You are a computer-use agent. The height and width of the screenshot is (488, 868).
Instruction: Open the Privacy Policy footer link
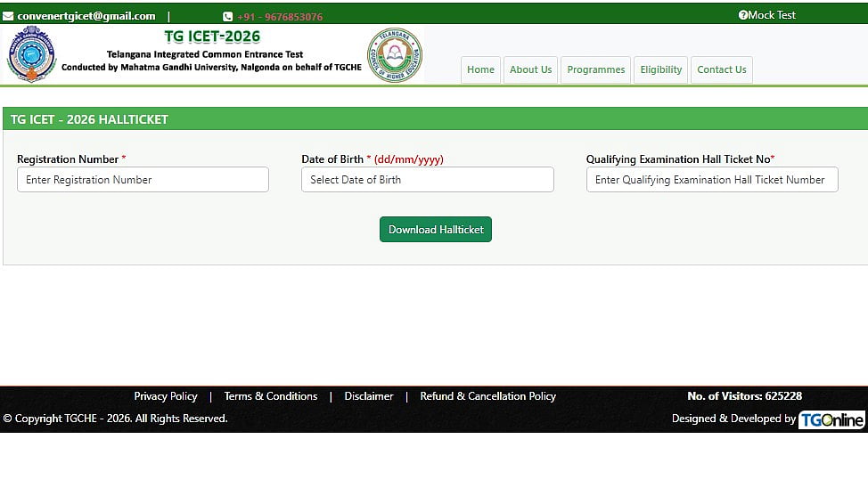166,396
